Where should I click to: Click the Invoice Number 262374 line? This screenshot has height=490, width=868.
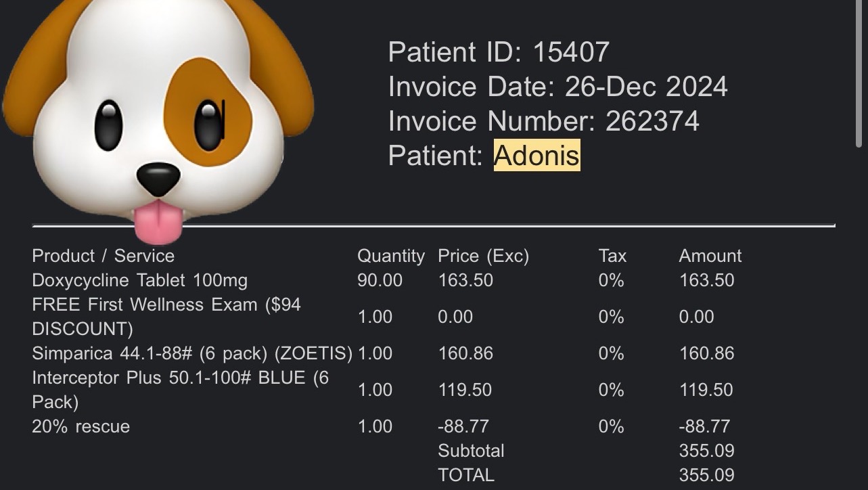point(543,121)
